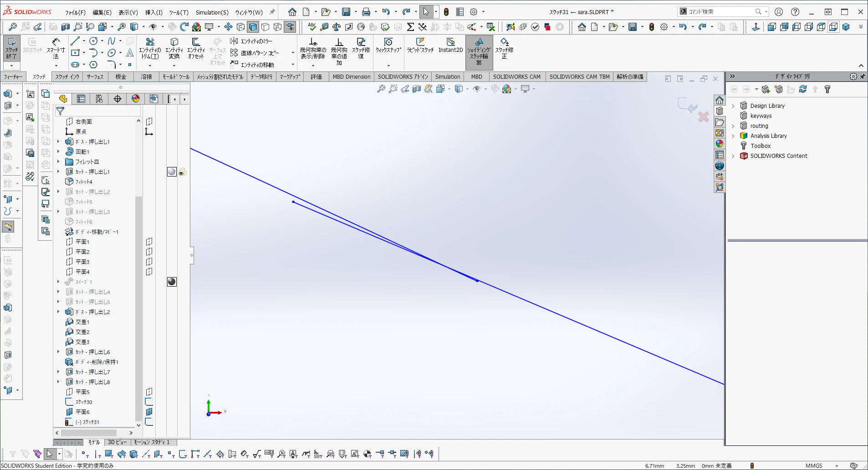Select the Circle sketch tool

(x=93, y=41)
